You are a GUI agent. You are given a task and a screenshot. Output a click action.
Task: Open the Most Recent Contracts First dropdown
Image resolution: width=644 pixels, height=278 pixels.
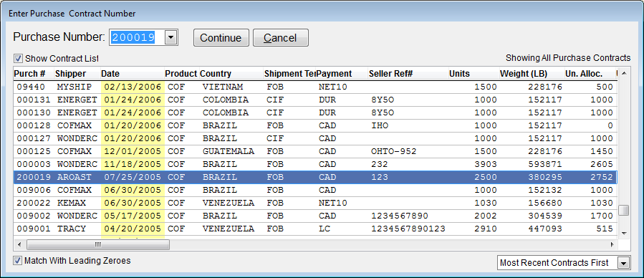(624, 263)
